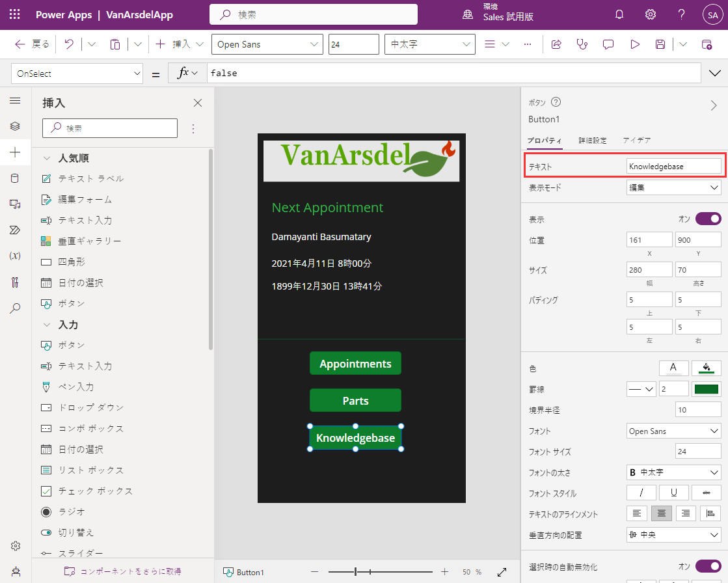Open the more options ellipsis in the toolbar

528,44
